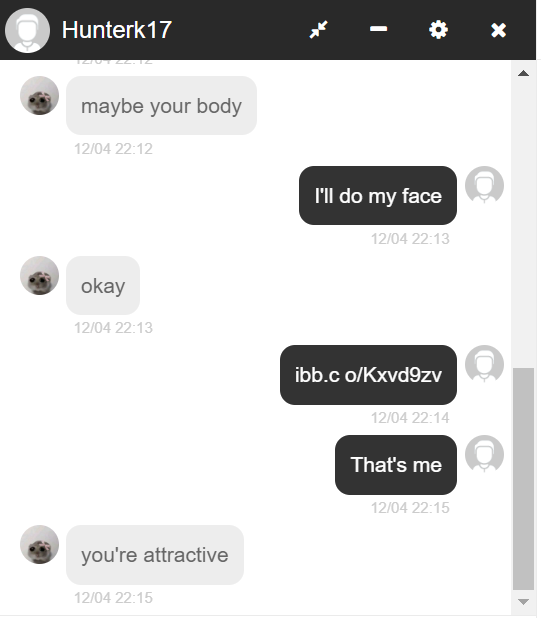Screen dimensions: 541x618
Task: Click scrollbar track above the thumb
Action: pyautogui.click(x=523, y=223)
